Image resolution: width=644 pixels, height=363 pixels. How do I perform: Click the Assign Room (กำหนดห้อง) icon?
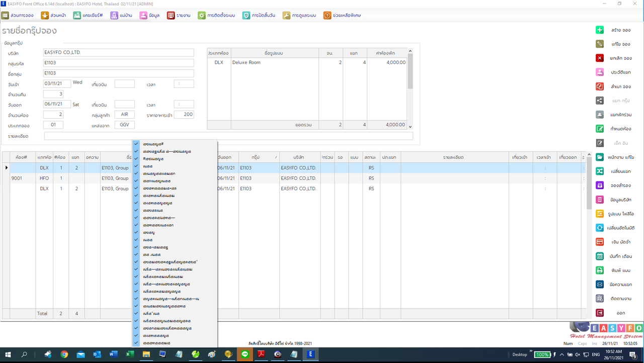600,129
